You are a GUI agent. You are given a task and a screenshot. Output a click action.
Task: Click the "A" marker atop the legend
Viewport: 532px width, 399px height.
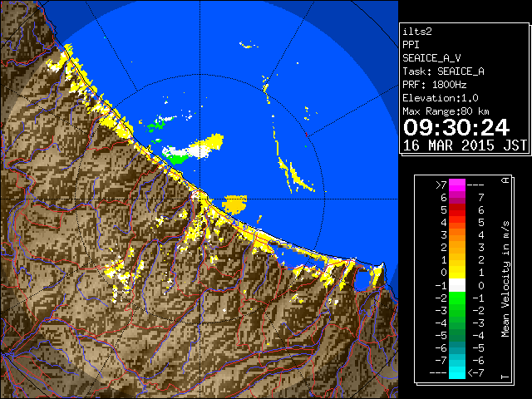505,180
